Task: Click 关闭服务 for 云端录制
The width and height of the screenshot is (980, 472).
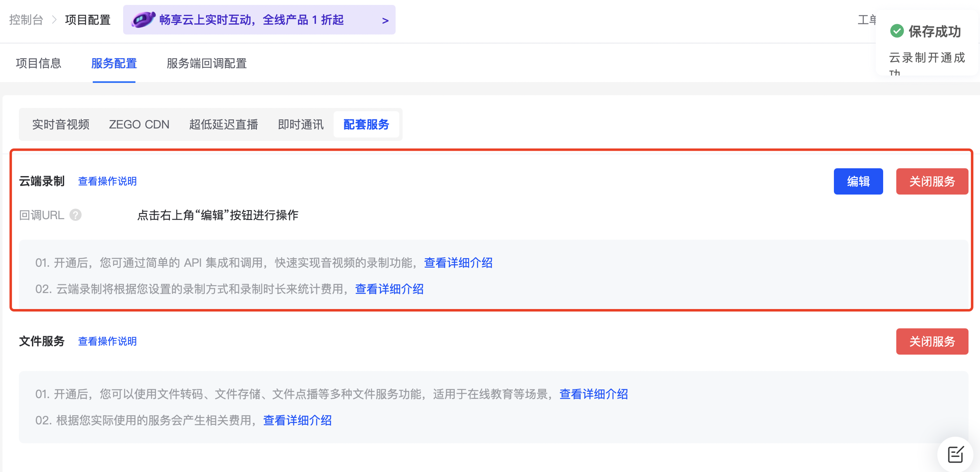Action: (x=932, y=181)
